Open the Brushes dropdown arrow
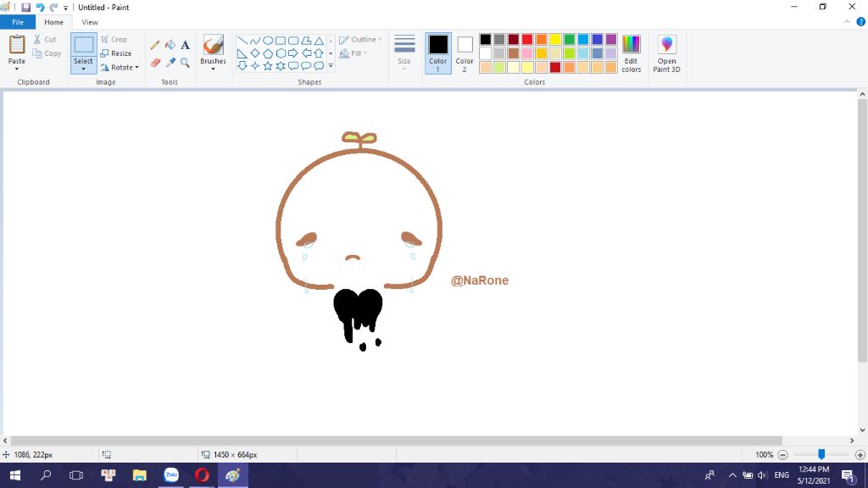The width and height of the screenshot is (868, 488). tap(213, 69)
